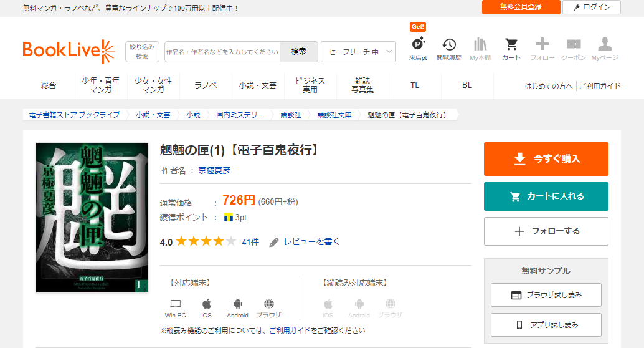Select the 少年・青年マンガ category tab

coord(101,85)
